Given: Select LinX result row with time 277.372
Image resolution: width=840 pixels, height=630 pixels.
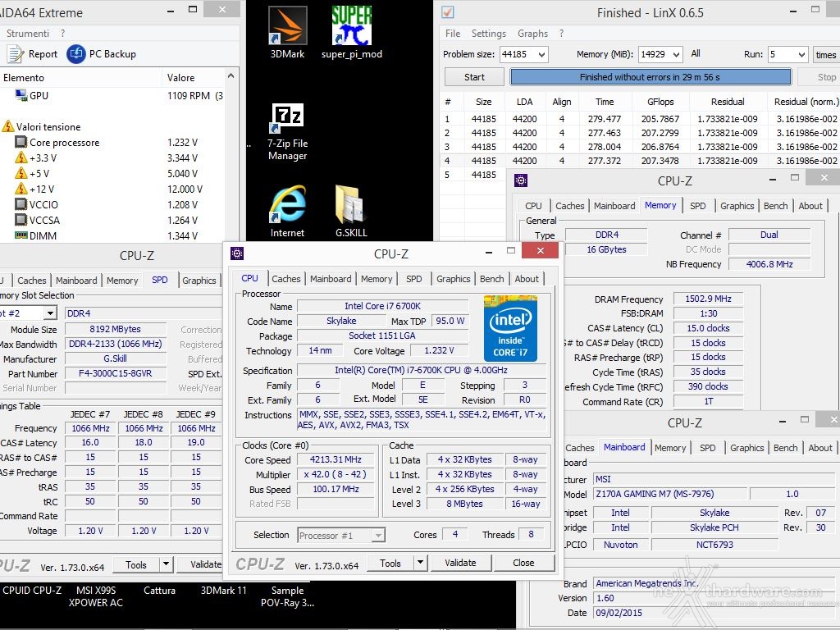Looking at the screenshot, I should coord(640,161).
